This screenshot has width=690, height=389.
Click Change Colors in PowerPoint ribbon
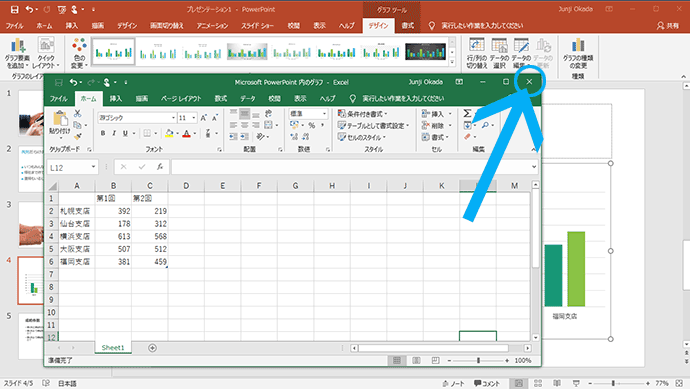pyautogui.click(x=79, y=53)
